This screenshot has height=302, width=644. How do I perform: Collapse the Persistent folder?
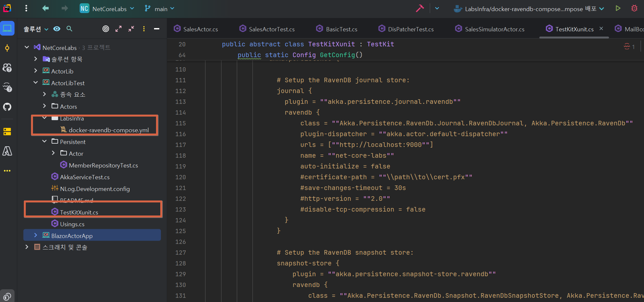[x=44, y=141]
